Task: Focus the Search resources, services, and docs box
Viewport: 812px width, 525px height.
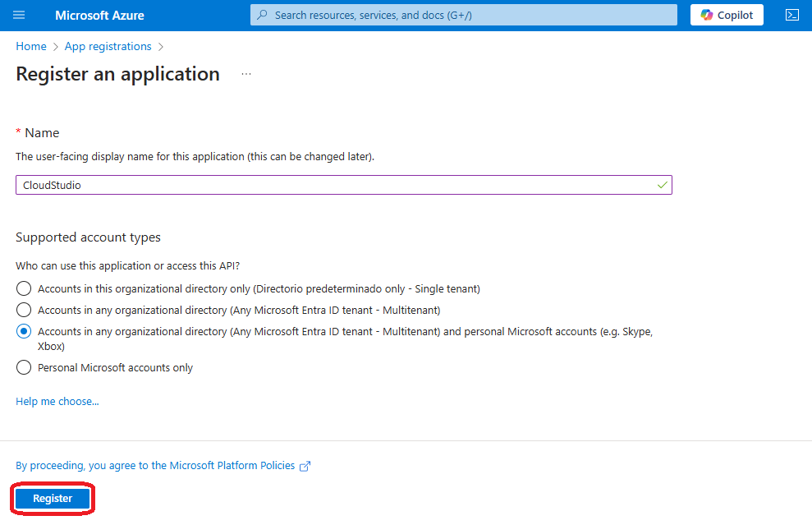Action: [x=468, y=15]
